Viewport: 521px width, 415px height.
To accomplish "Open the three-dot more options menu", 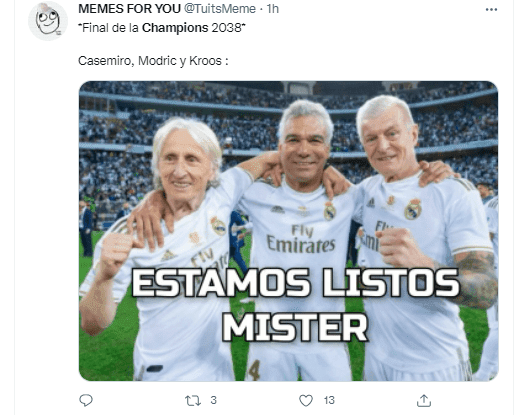I will 491,10.
